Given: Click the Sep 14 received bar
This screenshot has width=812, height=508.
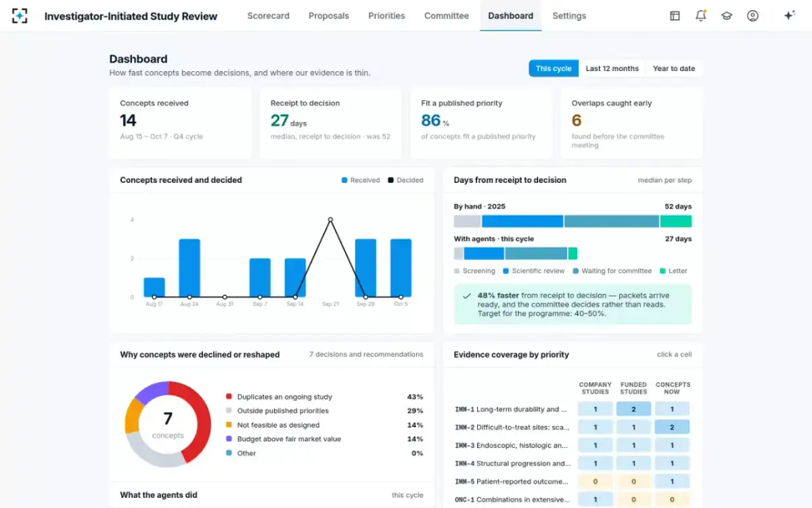Looking at the screenshot, I should [295, 278].
